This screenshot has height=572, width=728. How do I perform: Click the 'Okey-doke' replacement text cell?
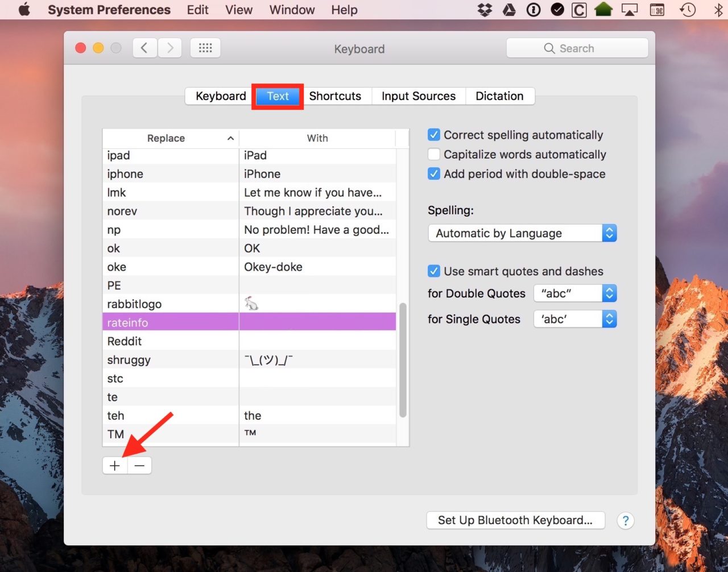[x=317, y=267]
